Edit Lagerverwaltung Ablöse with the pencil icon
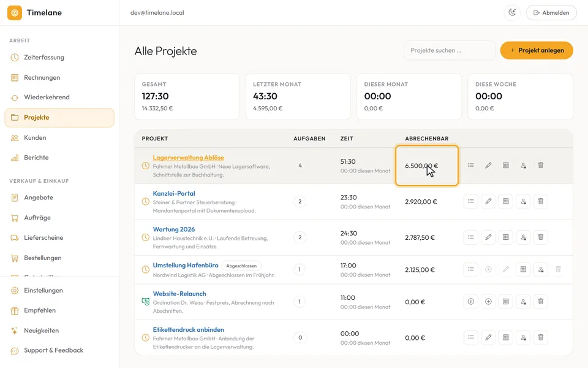The width and height of the screenshot is (588, 368). coord(488,165)
